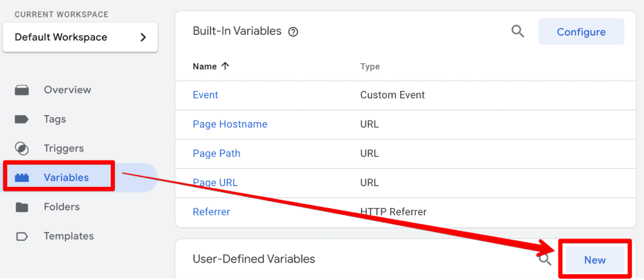This screenshot has height=280, width=644.
Task: Click the URL type in Page Hostname row
Action: click(369, 124)
